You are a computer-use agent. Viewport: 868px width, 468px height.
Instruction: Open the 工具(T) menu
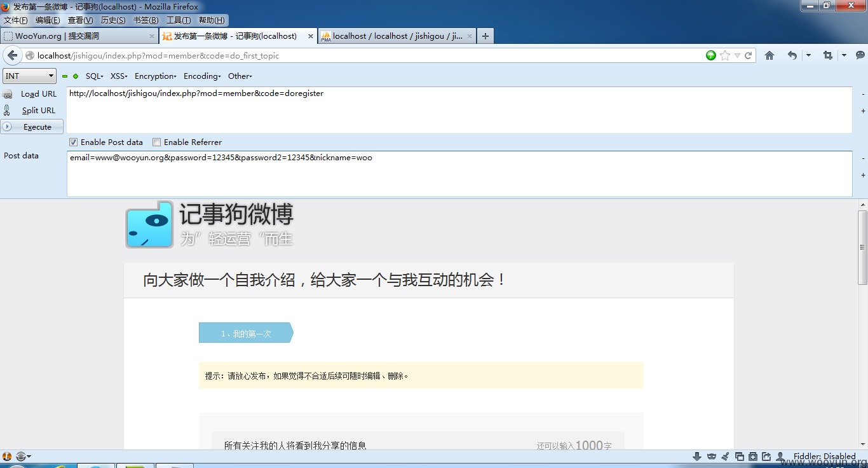click(x=179, y=20)
